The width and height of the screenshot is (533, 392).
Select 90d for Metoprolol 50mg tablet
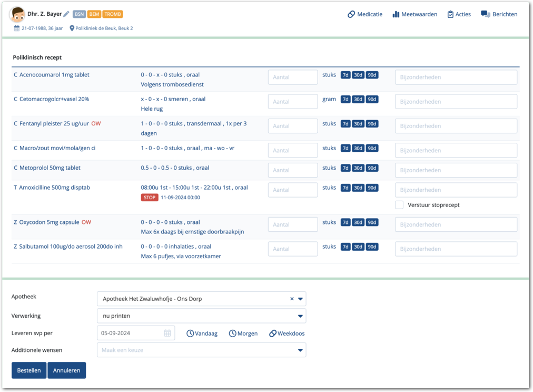(x=372, y=168)
